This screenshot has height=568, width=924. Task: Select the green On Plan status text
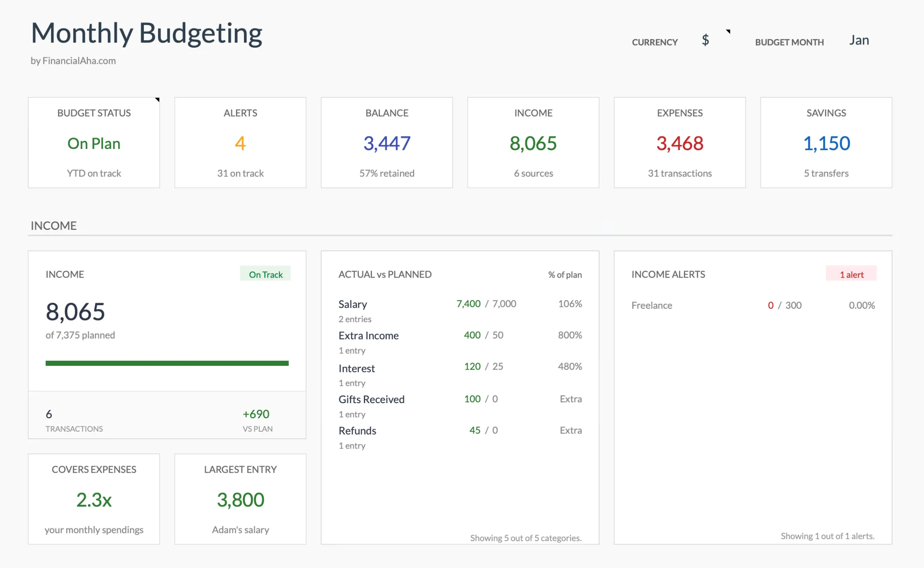pos(93,143)
